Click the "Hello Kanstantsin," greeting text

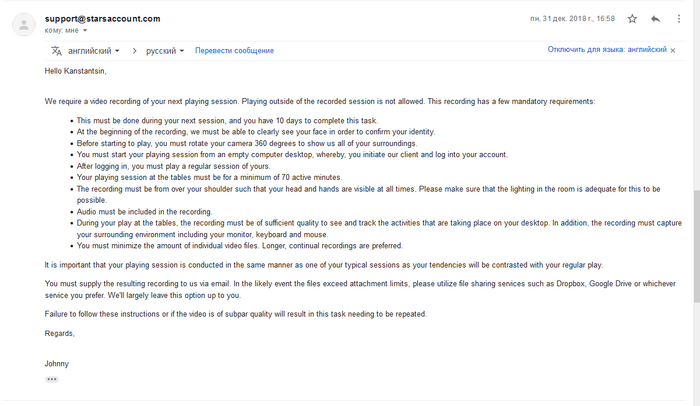[x=75, y=71]
